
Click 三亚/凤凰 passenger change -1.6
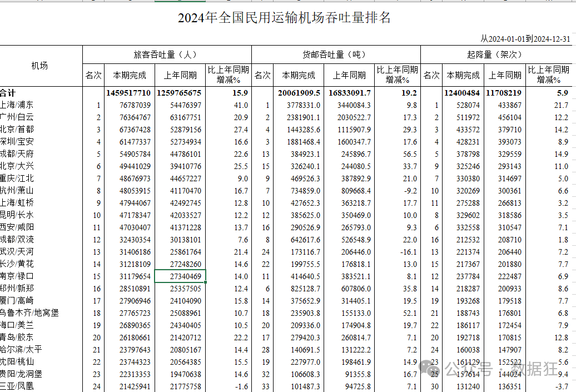[x=241, y=386]
